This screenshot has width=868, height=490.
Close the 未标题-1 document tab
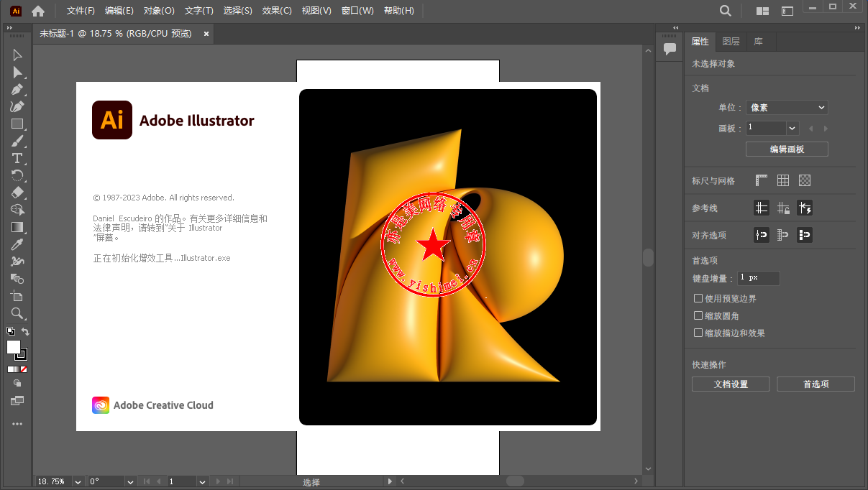(206, 34)
